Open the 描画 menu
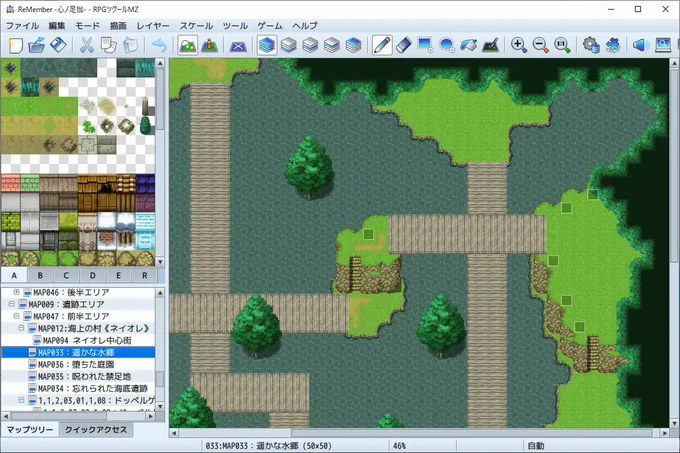680x453 pixels. [x=118, y=26]
